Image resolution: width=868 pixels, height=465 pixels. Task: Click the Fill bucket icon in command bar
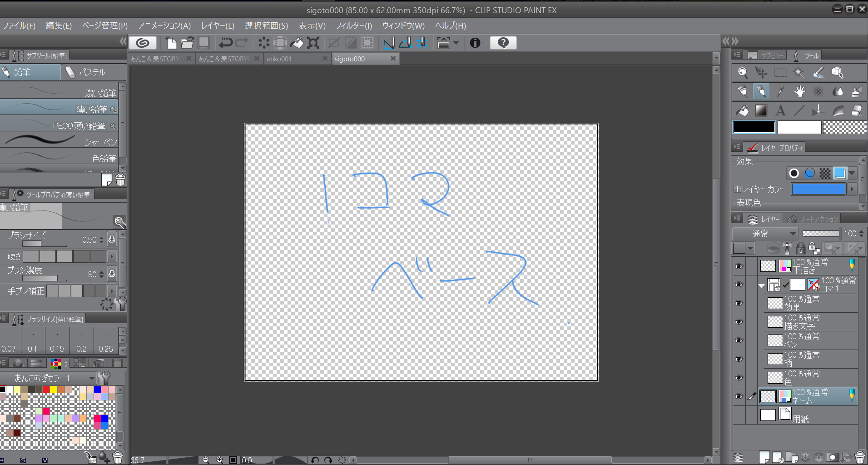point(297,43)
